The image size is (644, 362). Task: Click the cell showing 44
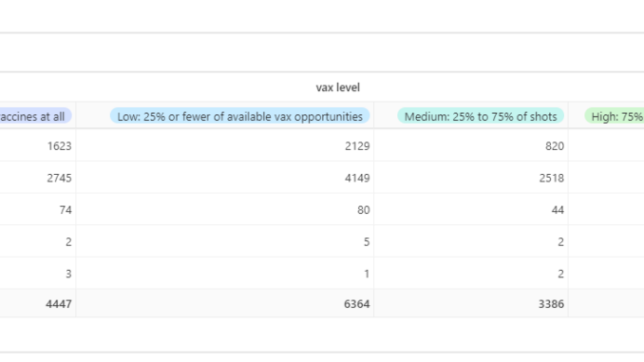pos(471,210)
